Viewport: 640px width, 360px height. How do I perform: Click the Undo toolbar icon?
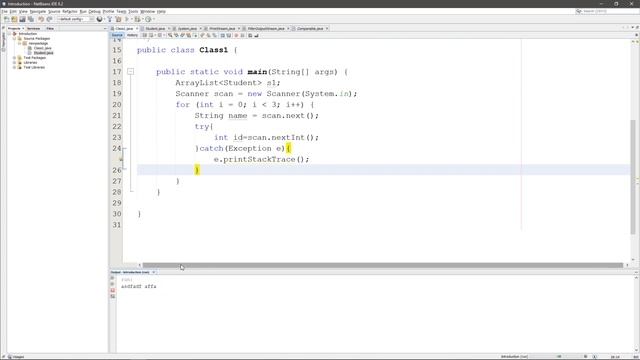41,19
